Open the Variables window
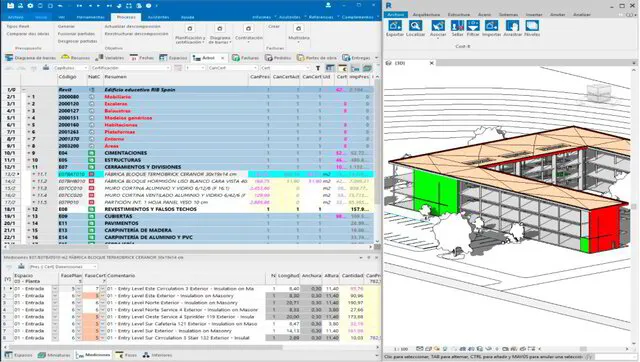Screen dimensions: 640x362 tap(109, 58)
